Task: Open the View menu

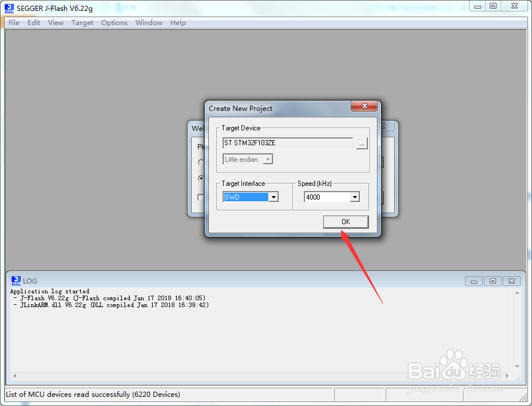Action: [x=55, y=23]
